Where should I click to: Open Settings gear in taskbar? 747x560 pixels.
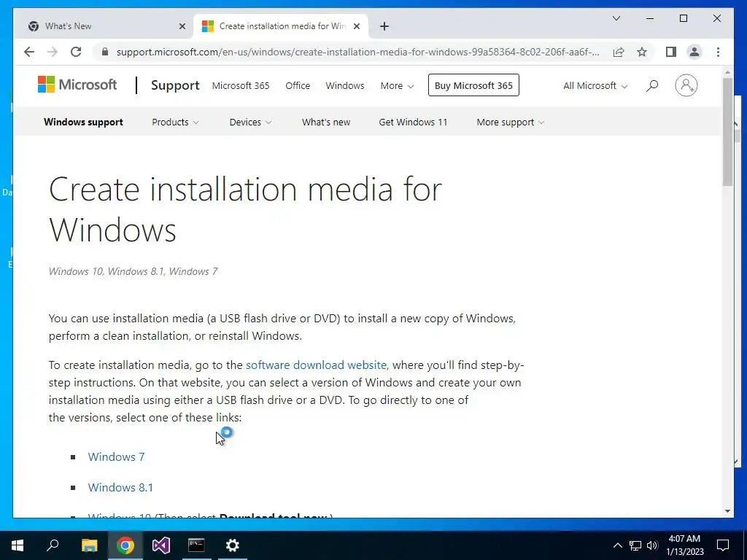click(x=233, y=545)
